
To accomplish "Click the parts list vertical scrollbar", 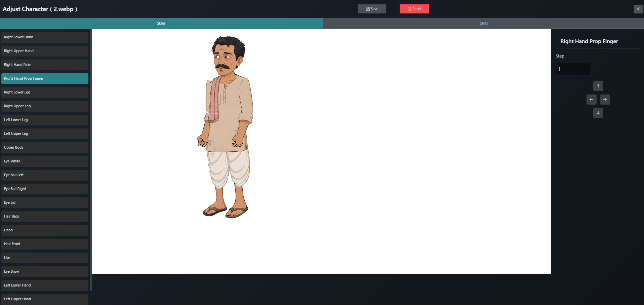I will [90, 160].
